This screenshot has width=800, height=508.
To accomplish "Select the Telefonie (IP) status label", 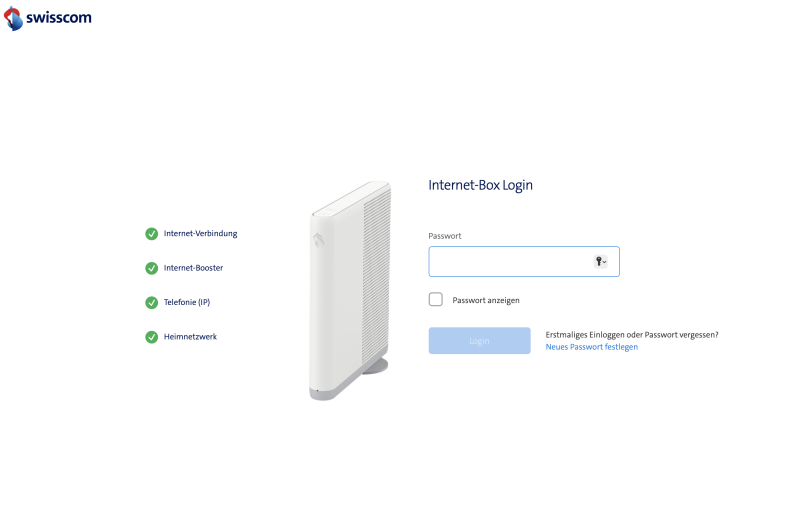I will click(x=187, y=302).
